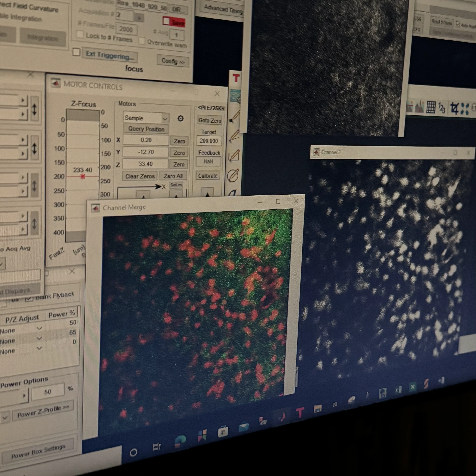This screenshot has height=476, width=476.
Task: Click the # Frames/File field showing 2000
Action: [126, 29]
